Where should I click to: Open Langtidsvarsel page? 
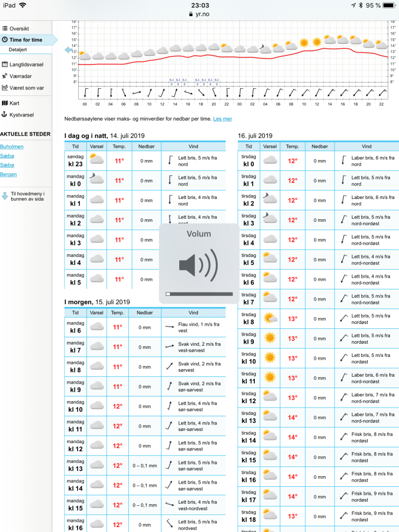27,64
